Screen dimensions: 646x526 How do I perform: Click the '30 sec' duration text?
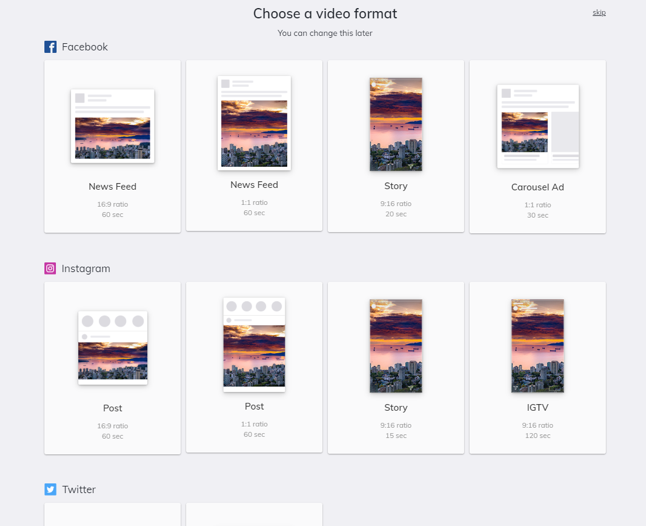coord(538,215)
